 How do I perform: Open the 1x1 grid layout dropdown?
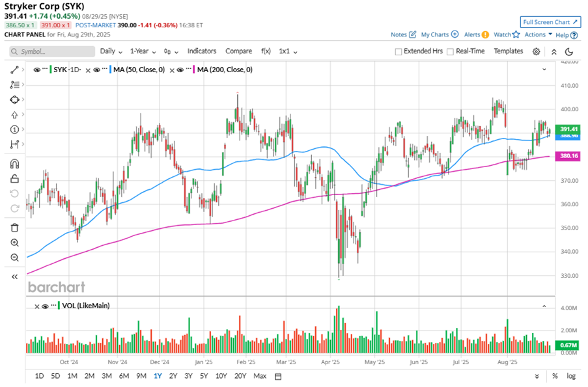tap(288, 51)
